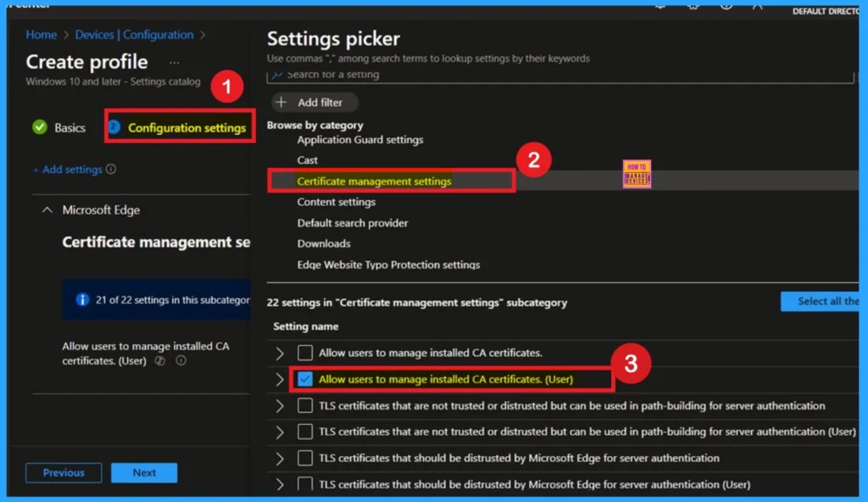Screen dimensions: 868x502
Task: Select the Cast category
Action: 307,160
